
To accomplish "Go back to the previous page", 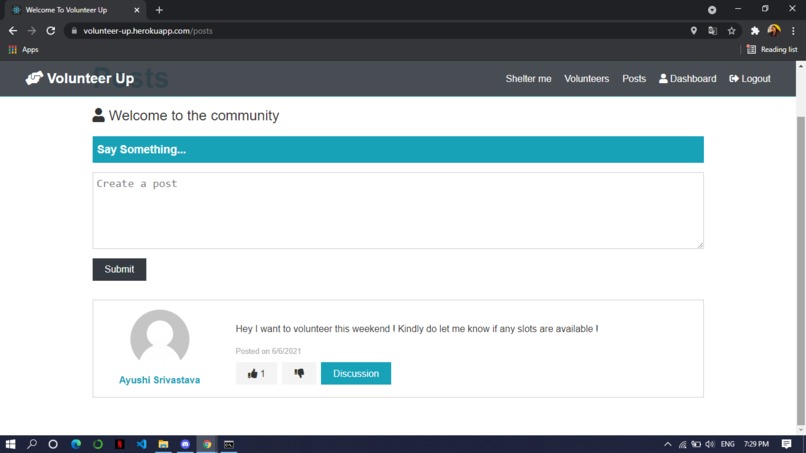I will (x=13, y=31).
